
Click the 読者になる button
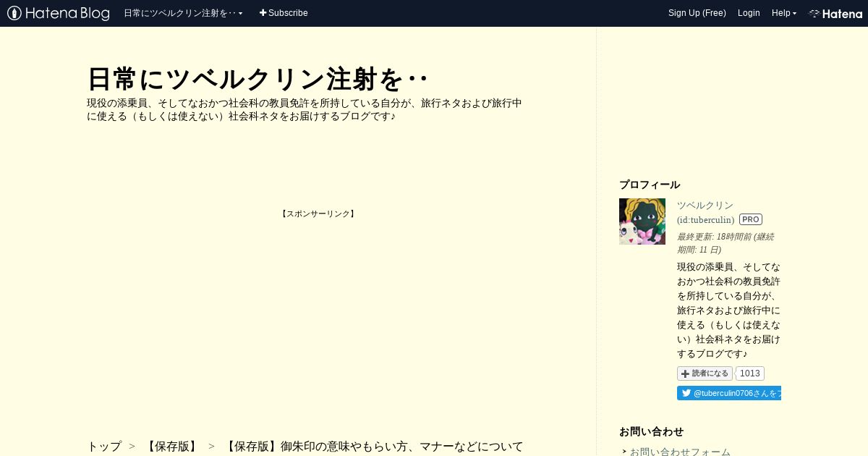(705, 373)
